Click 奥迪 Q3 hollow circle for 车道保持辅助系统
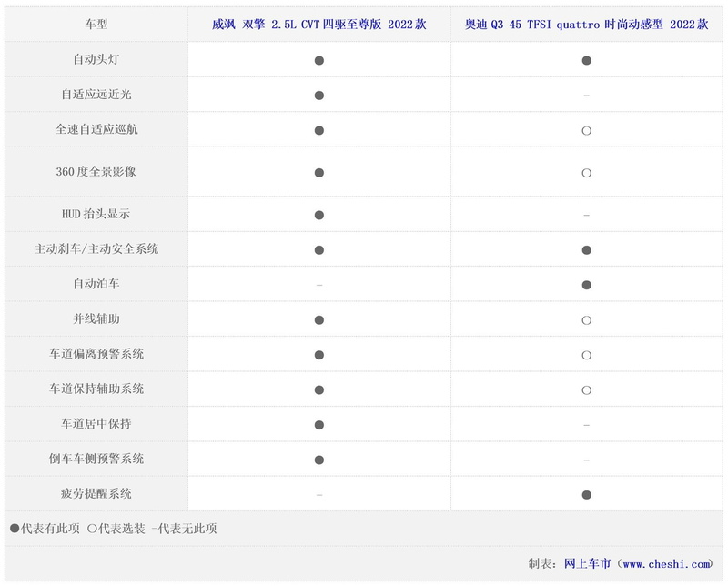This screenshot has height=586, width=728. pos(586,390)
